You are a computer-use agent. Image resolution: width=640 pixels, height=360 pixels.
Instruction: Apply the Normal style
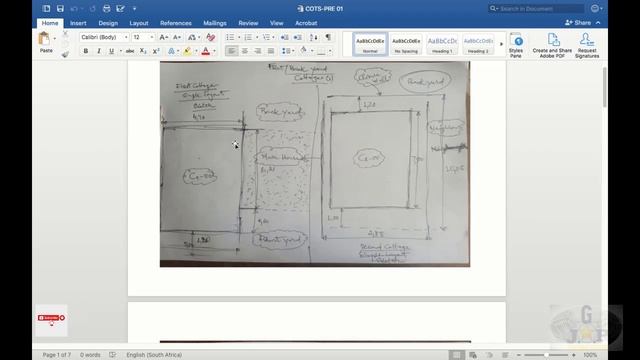(x=370, y=44)
